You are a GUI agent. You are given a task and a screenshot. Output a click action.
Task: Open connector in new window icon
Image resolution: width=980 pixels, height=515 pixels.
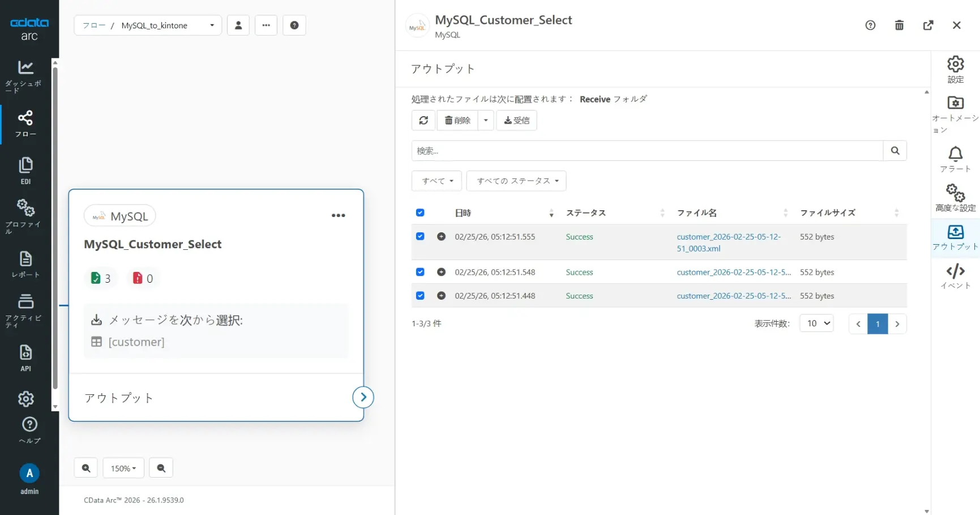(928, 25)
